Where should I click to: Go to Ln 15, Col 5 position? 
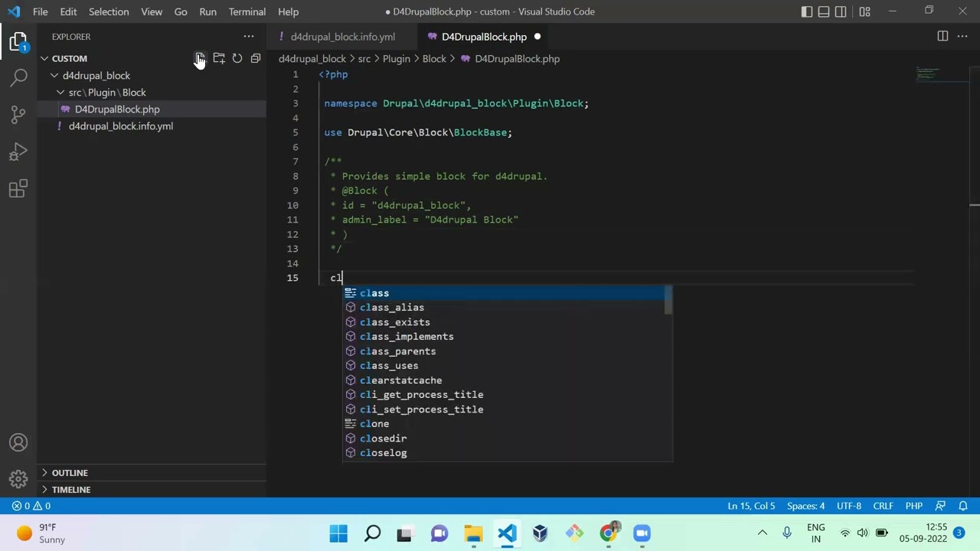751,506
